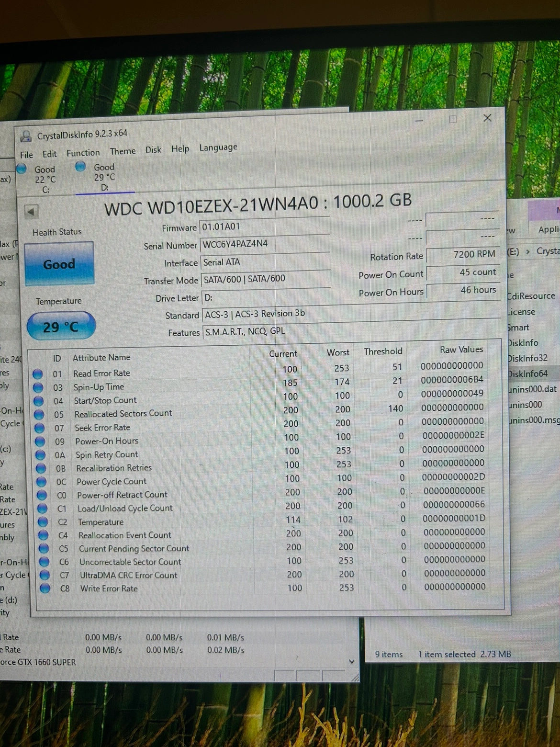
Task: Click the Good health status button
Action: click(59, 264)
